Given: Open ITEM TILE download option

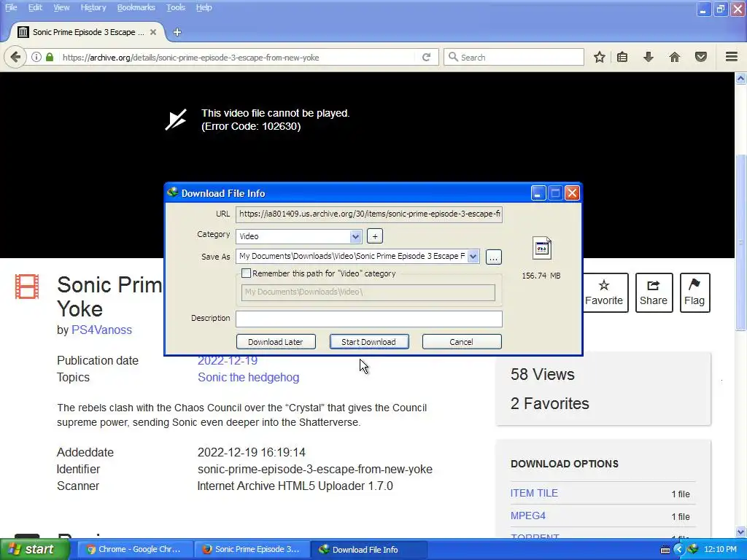Looking at the screenshot, I should tap(534, 494).
